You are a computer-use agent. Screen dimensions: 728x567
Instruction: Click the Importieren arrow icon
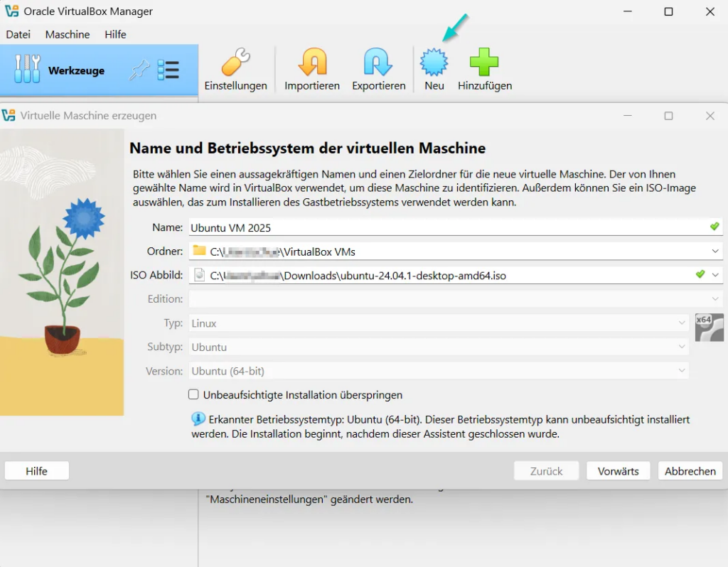click(x=312, y=63)
